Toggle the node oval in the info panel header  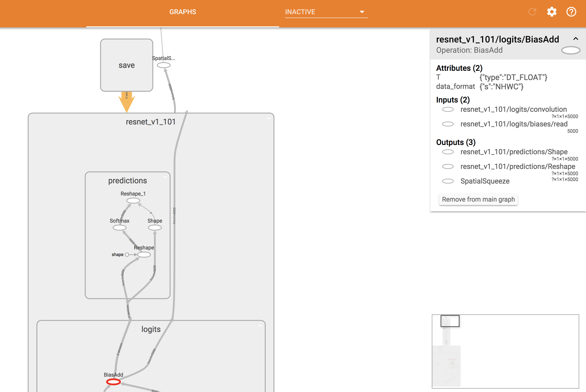[x=570, y=50]
